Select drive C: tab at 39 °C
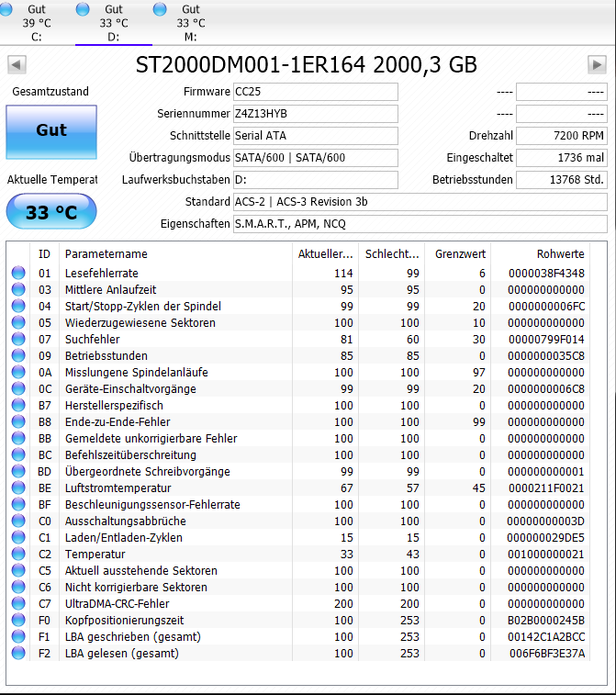Viewport: 616px width, 695px height. pyautogui.click(x=37, y=23)
